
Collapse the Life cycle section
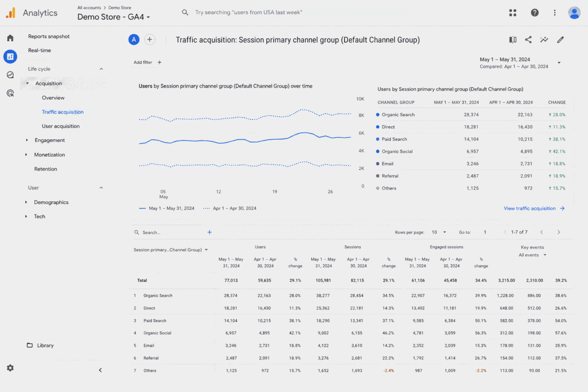point(102,69)
